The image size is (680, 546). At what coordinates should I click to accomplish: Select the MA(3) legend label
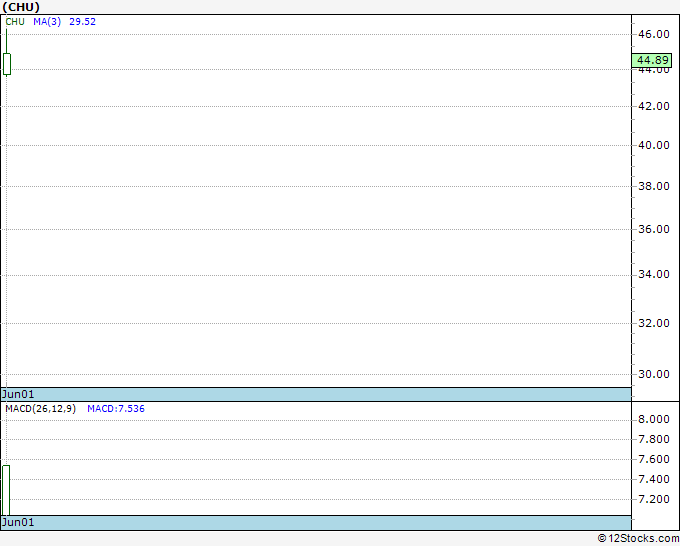click(x=47, y=22)
